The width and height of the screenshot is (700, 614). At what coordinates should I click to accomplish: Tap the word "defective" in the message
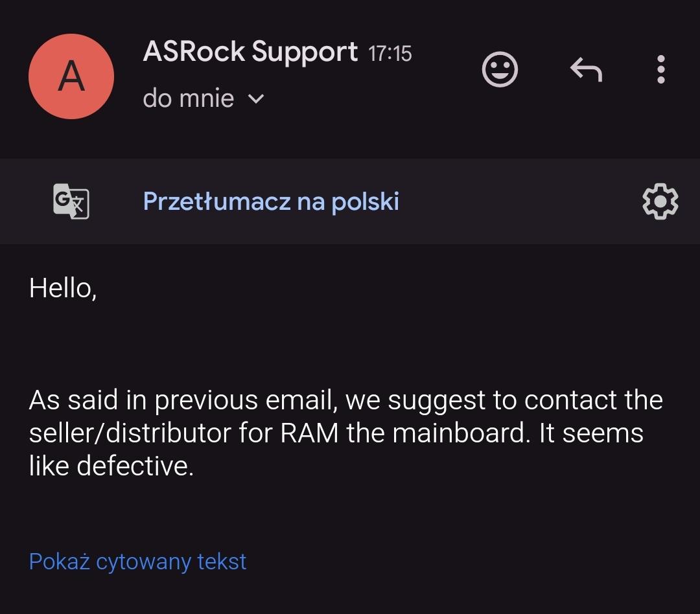pyautogui.click(x=135, y=466)
